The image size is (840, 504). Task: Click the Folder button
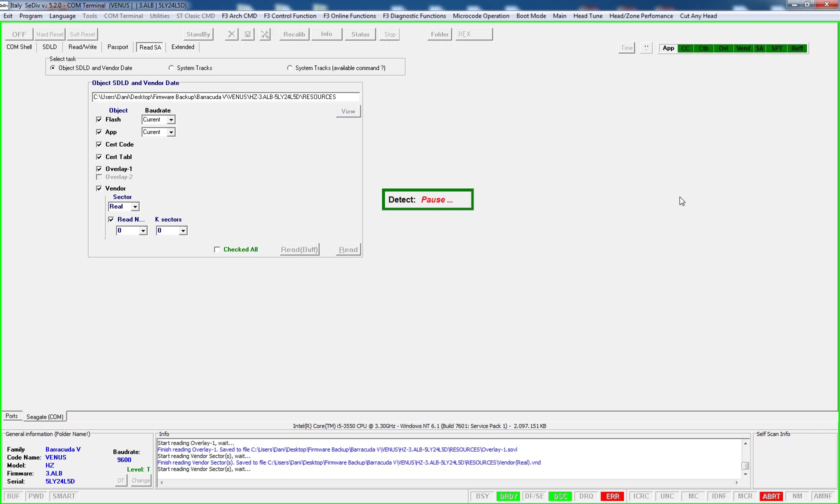pos(440,34)
